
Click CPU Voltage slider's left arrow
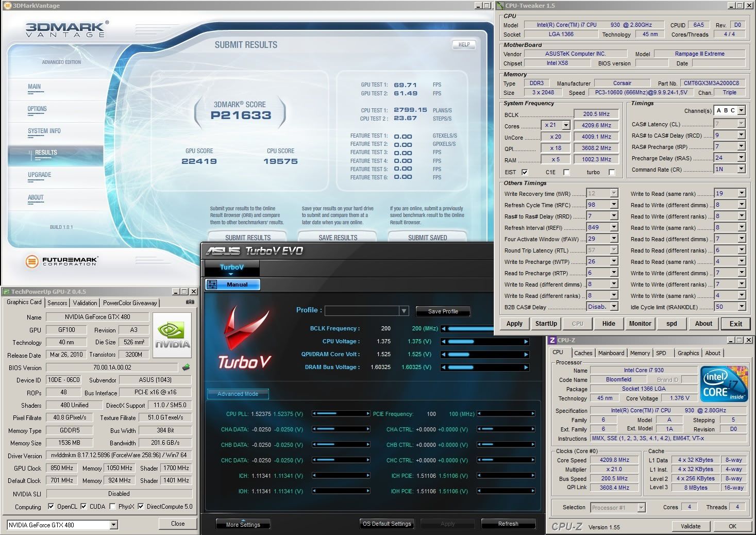(x=443, y=342)
